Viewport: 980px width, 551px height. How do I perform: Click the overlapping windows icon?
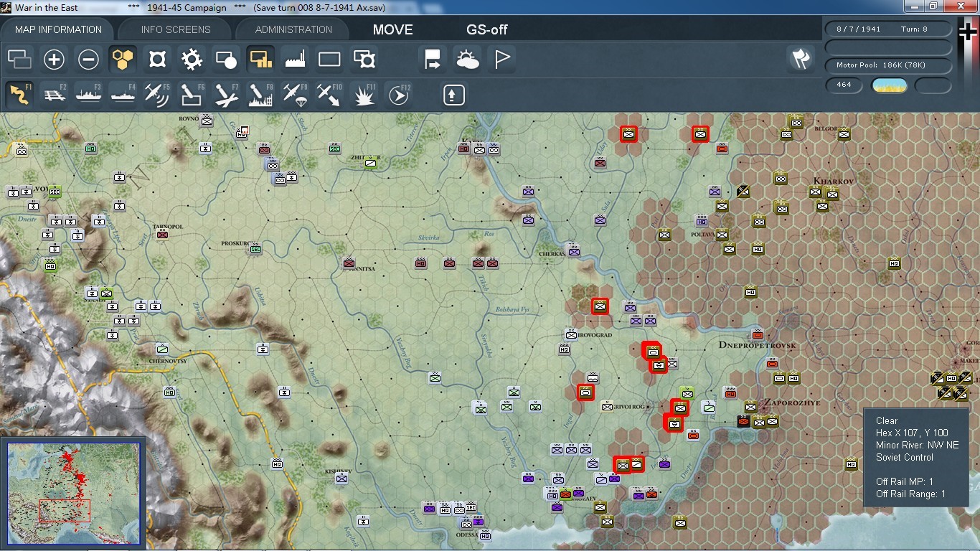[x=19, y=60]
